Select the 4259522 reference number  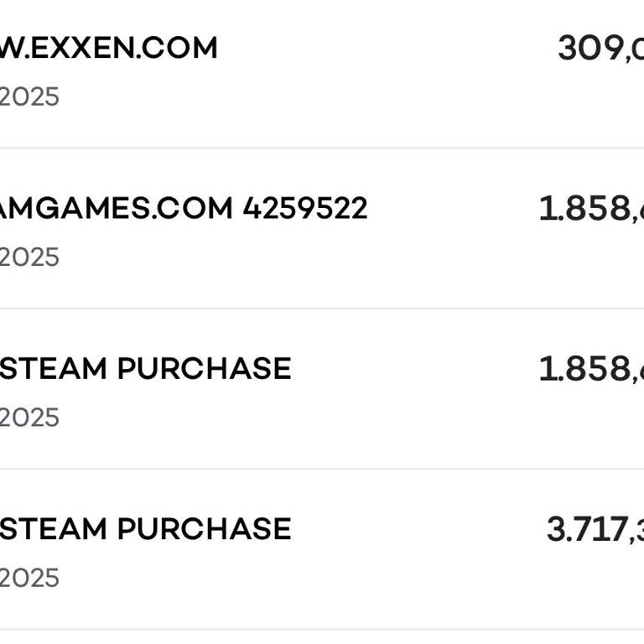(x=305, y=208)
